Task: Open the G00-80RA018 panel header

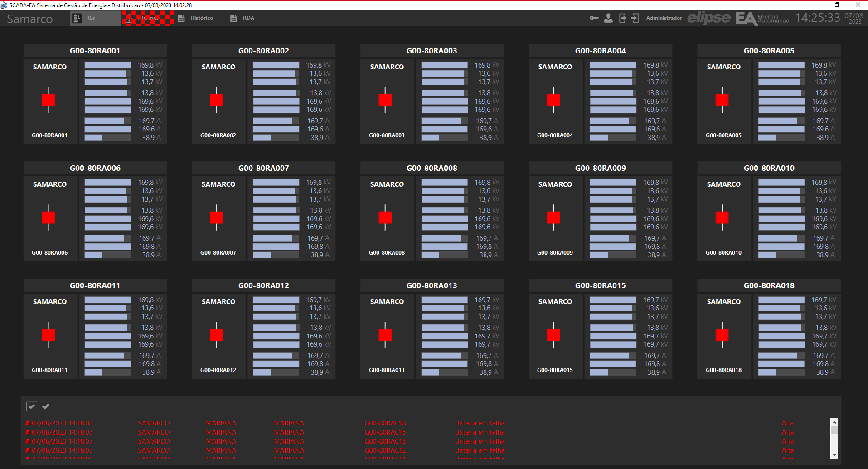Action: click(x=769, y=285)
